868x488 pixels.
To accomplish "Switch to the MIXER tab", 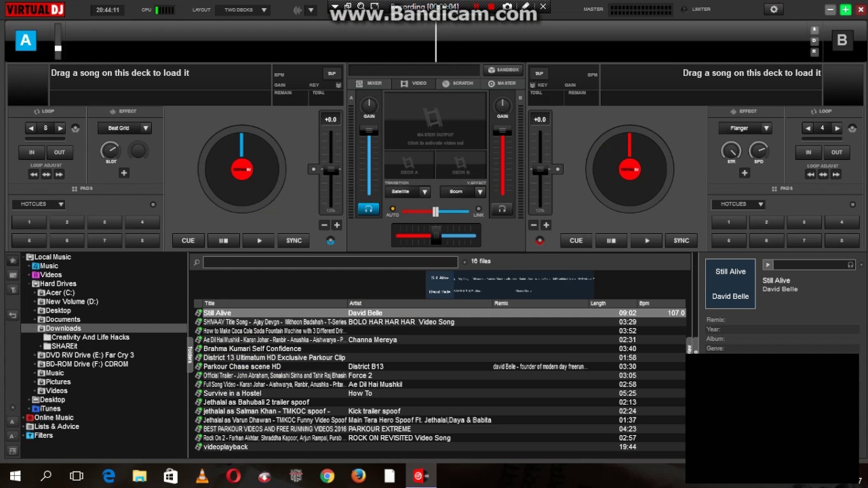I will 370,83.
